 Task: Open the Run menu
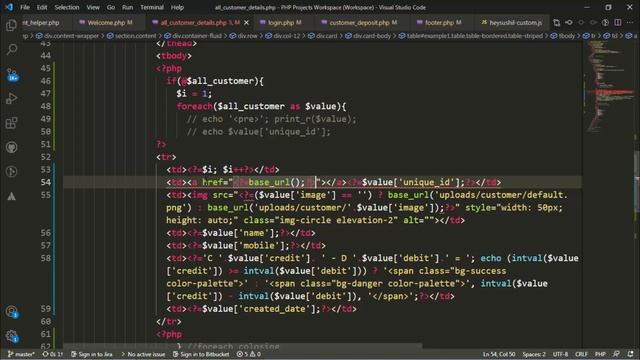[x=127, y=7]
